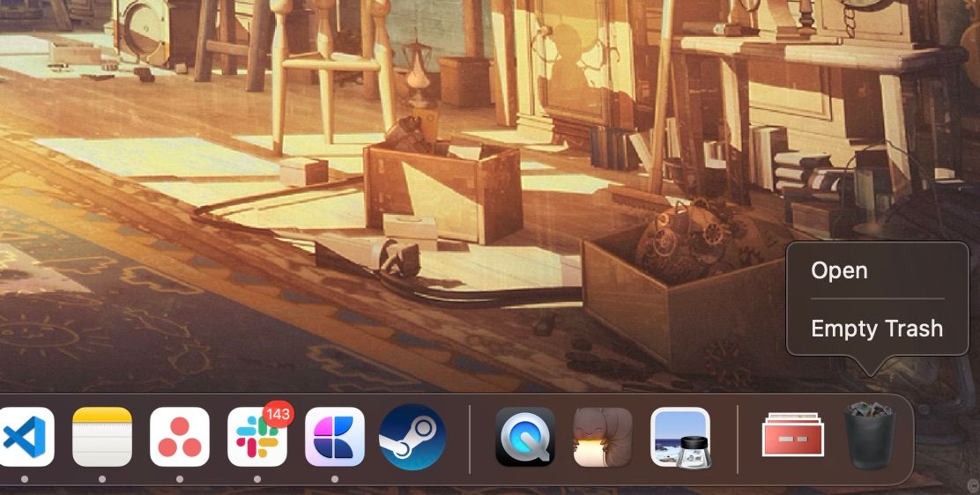Click the dock divider before the red stack
This screenshot has width=980, height=495.
tap(738, 439)
